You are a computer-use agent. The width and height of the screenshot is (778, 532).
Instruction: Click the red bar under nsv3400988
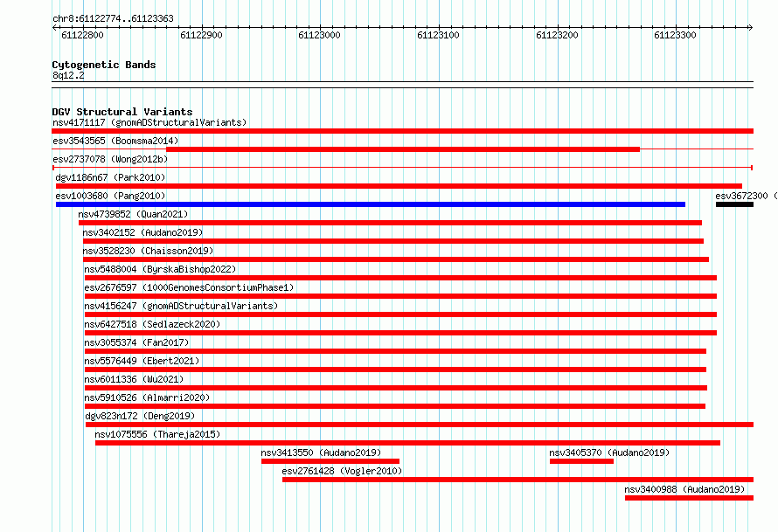click(x=689, y=498)
